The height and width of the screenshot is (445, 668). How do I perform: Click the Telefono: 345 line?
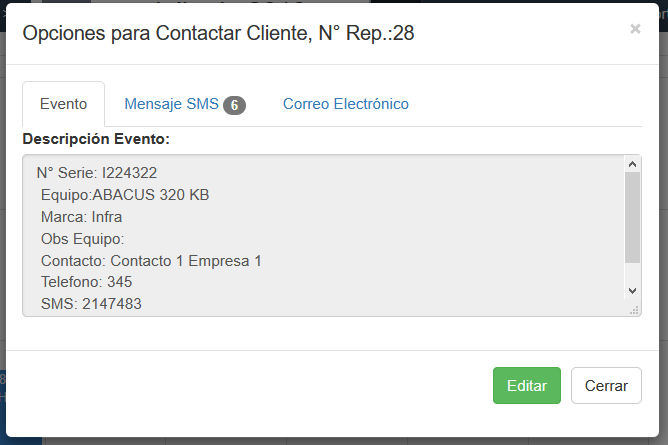86,282
